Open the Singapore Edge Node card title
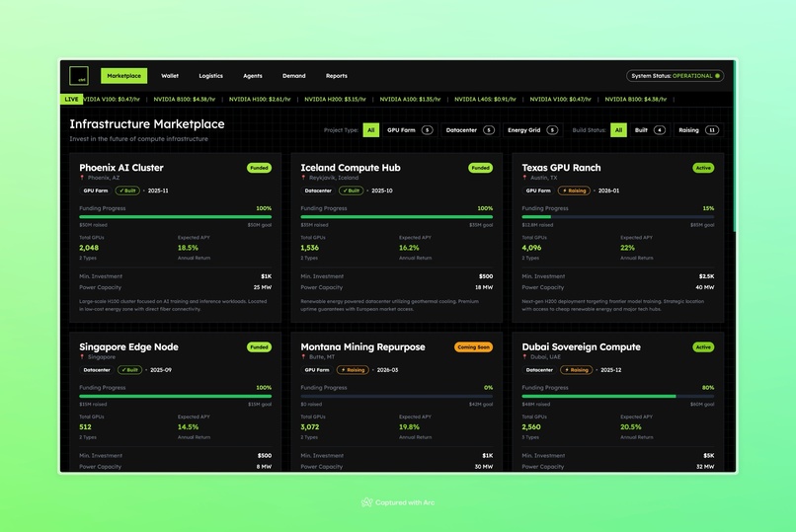Viewport: 796px width, 532px height. click(x=128, y=346)
